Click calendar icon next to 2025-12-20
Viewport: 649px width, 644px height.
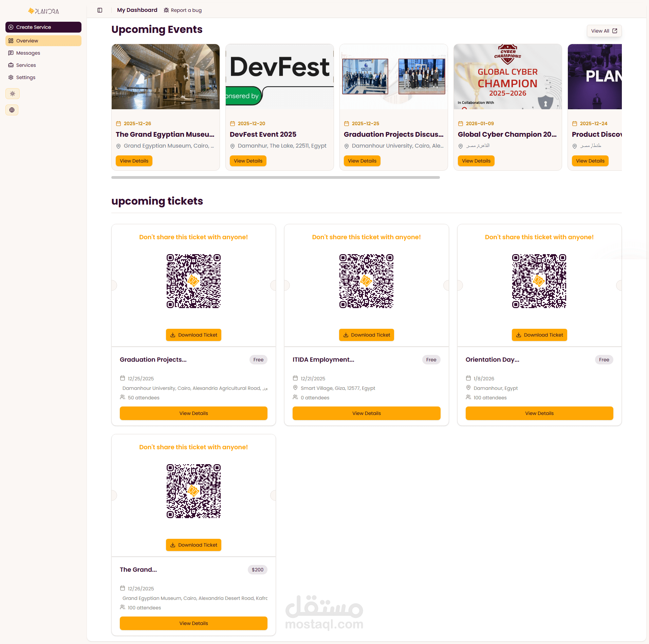233,124
